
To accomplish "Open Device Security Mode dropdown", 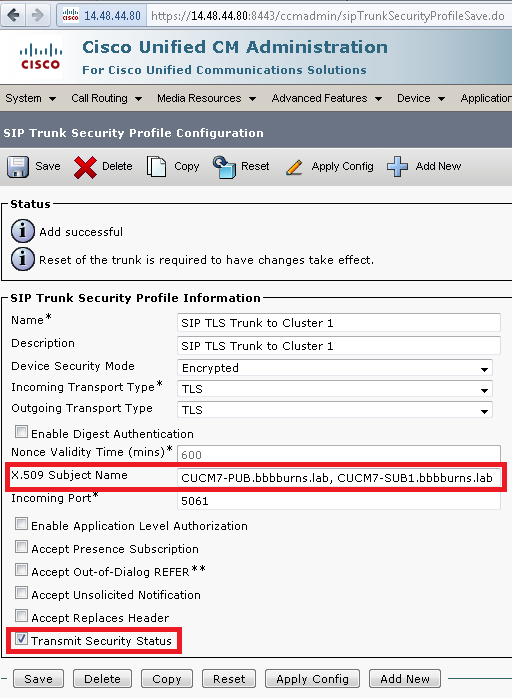I will coord(335,368).
